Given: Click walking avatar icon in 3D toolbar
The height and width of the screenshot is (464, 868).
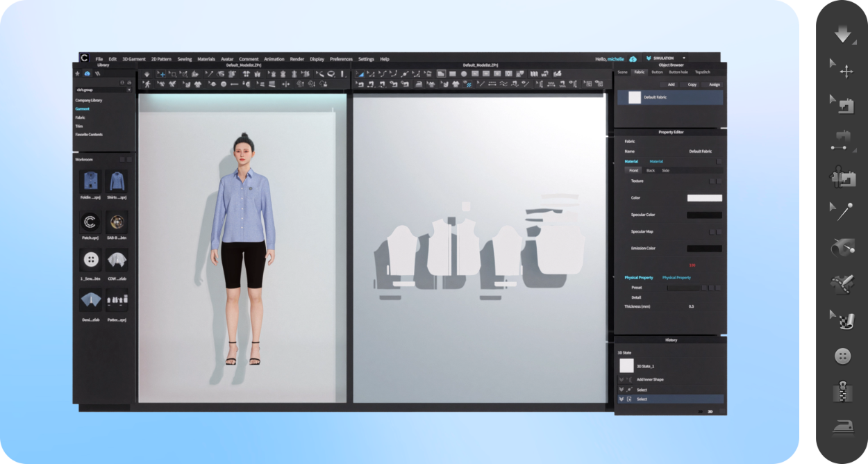Looking at the screenshot, I should click(x=147, y=84).
